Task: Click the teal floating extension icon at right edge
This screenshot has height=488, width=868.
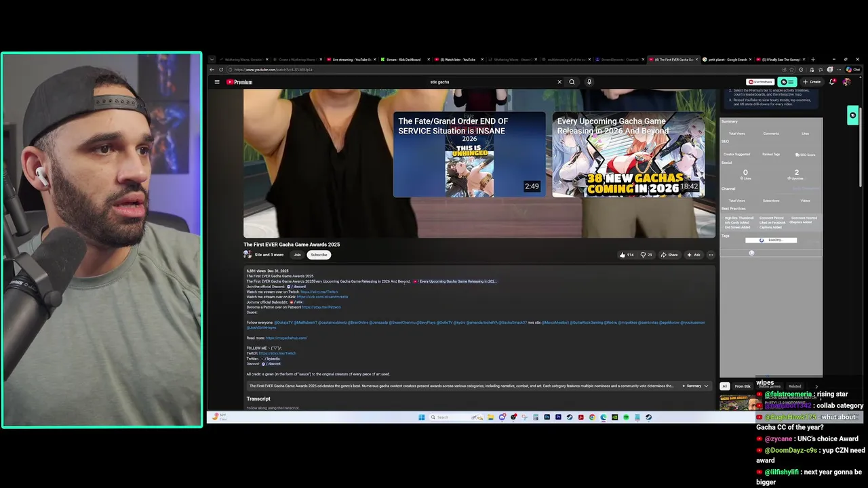Action: point(852,115)
